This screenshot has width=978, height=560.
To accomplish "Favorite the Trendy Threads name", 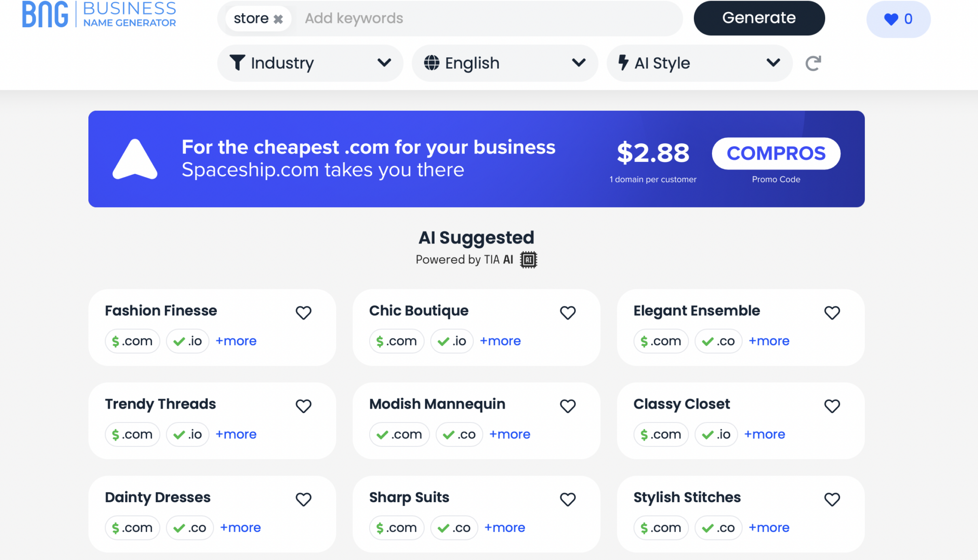I will click(303, 406).
